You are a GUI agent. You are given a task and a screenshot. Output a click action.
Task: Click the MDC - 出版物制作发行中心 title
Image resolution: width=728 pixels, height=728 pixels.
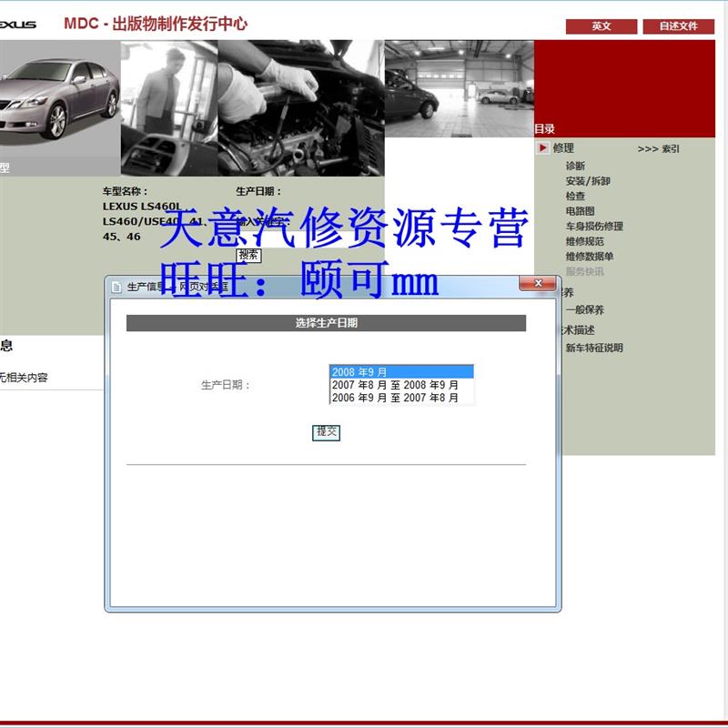[x=156, y=24]
